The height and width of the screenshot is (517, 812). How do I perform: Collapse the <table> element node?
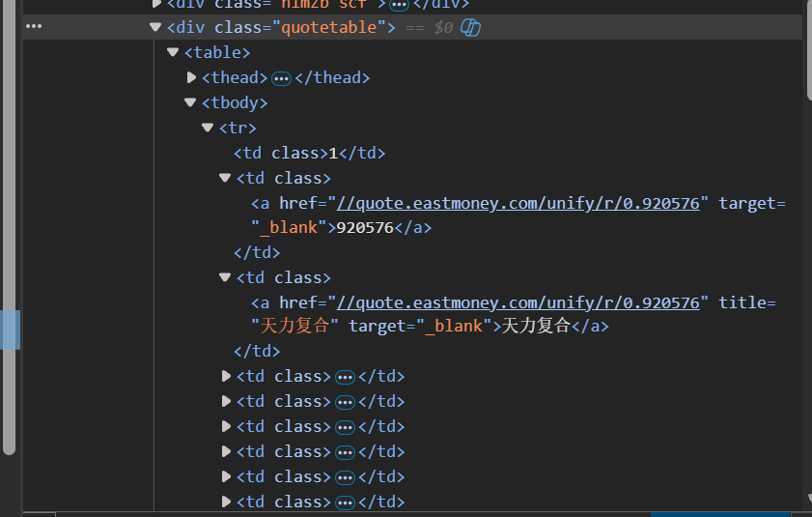coord(173,52)
